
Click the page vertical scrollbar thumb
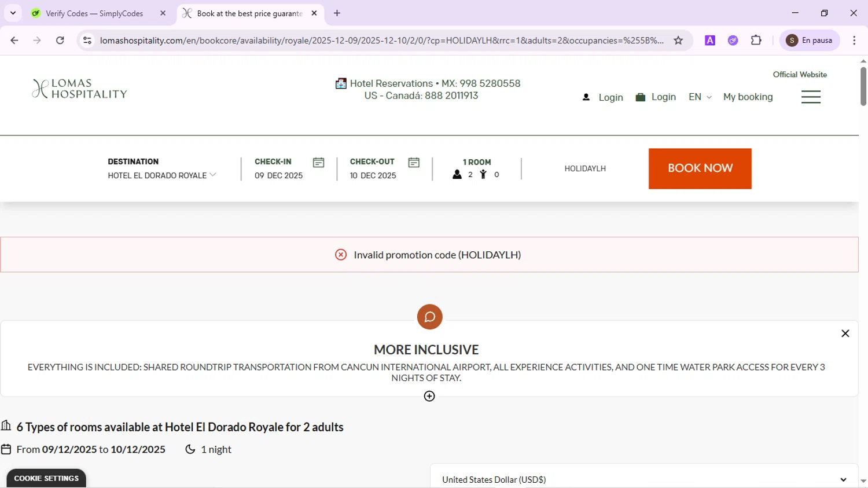pos(863,86)
